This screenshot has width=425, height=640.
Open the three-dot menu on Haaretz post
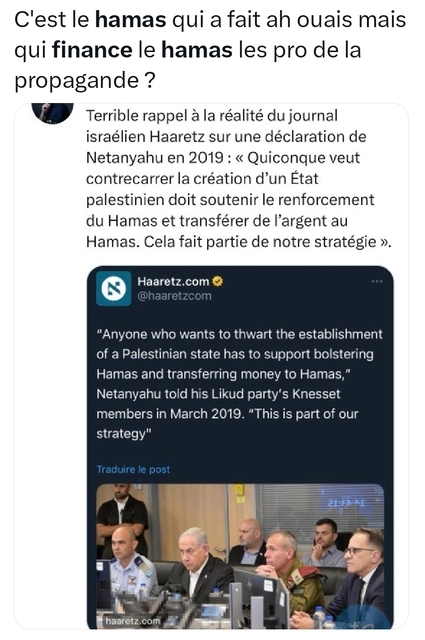click(377, 281)
